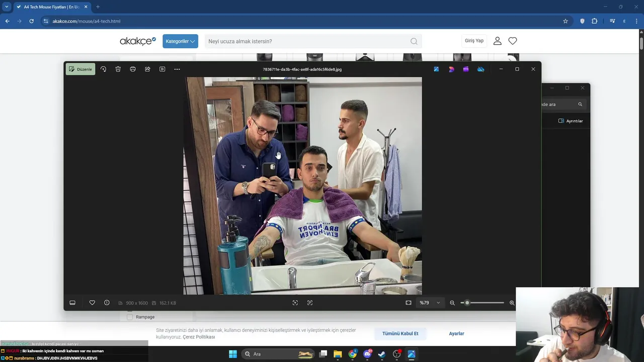Screen dimensions: 644x362
Task: Open the %79 zoom level dropdown
Action: (430, 303)
